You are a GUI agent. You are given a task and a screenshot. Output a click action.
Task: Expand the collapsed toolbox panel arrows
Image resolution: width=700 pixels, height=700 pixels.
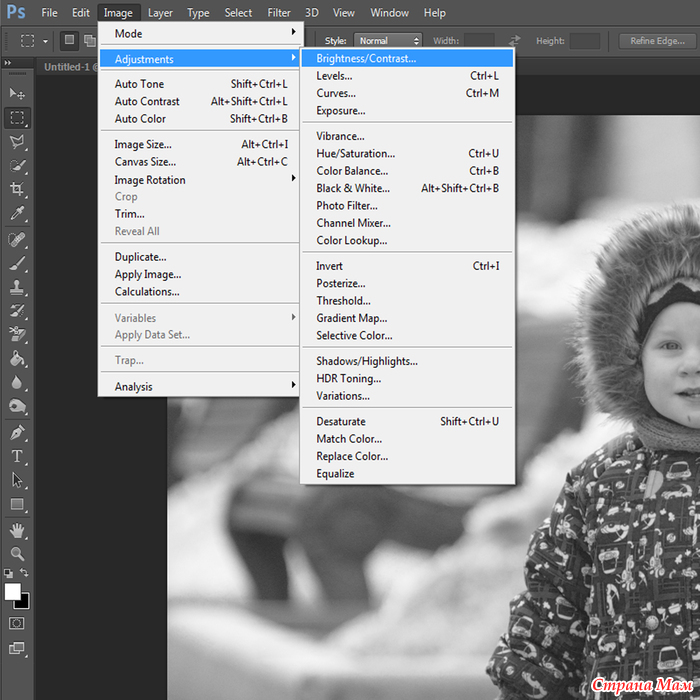[x=8, y=63]
